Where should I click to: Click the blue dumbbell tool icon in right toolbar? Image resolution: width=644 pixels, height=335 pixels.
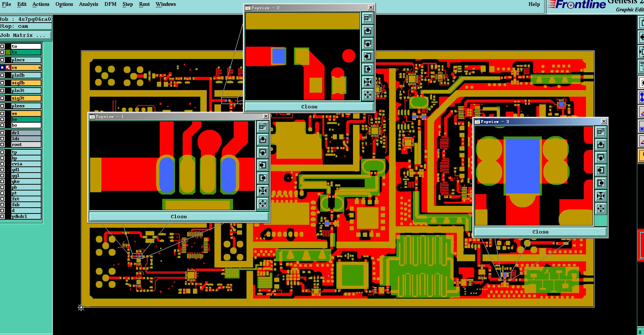coord(641,97)
